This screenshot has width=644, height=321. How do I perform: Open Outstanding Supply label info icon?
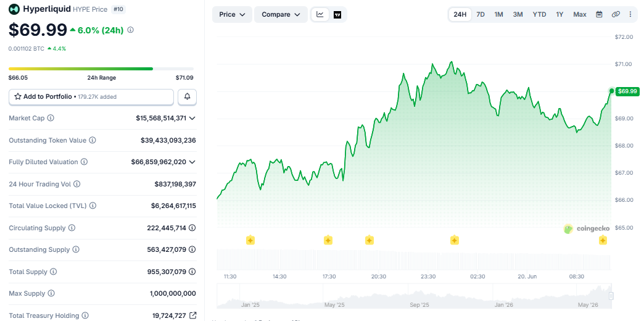(x=76, y=249)
